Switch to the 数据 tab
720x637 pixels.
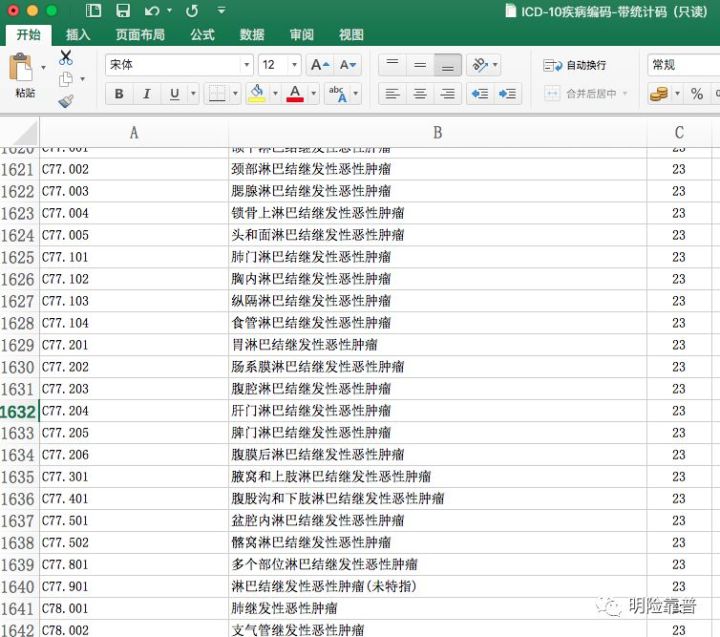pyautogui.click(x=252, y=34)
